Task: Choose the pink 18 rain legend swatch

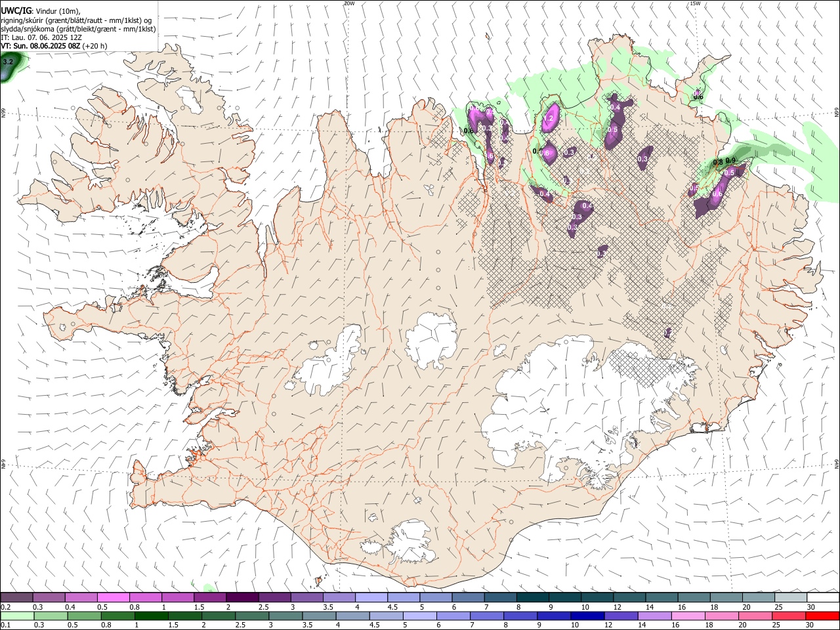Action: [x=721, y=616]
